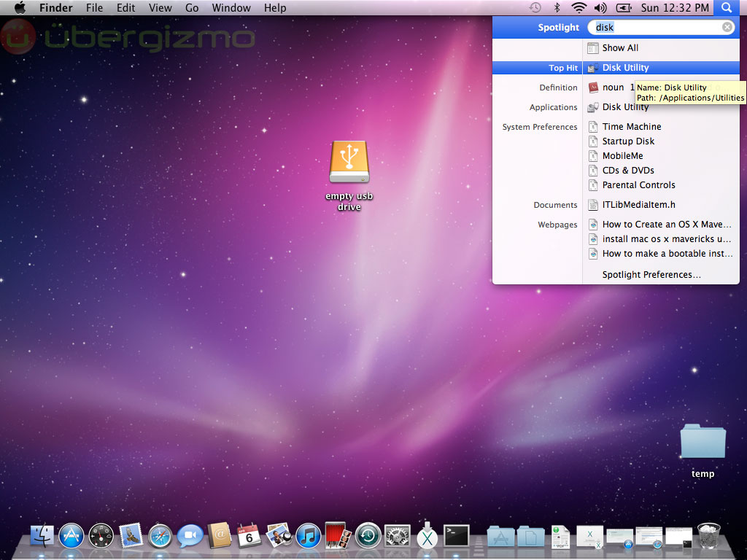Open Startup Disk system preference result
747x560 pixels.
coord(628,141)
